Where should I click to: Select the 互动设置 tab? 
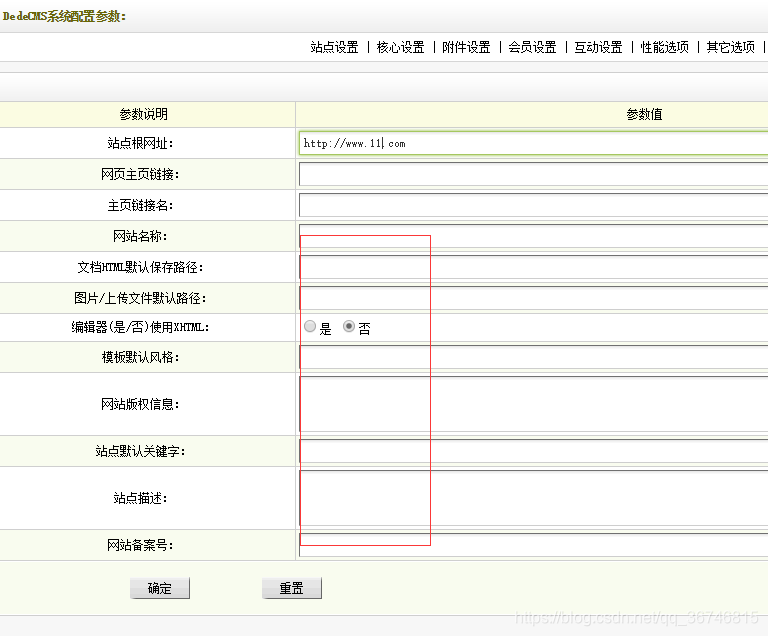598,47
